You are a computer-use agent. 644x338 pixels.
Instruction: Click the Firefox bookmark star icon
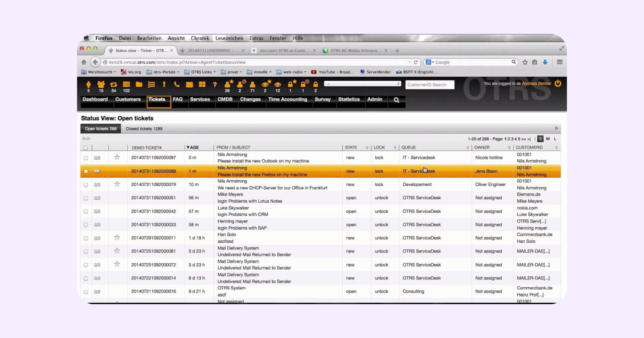click(525, 62)
